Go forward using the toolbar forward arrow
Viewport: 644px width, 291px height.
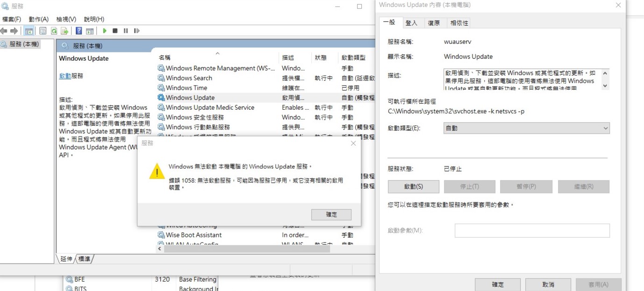coord(14,31)
